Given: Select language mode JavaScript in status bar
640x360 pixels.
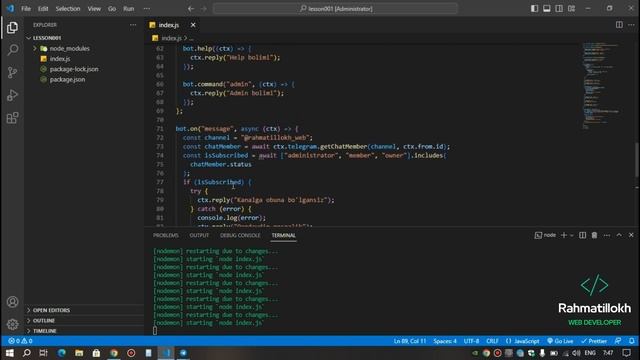Looking at the screenshot, I should click(x=523, y=341).
